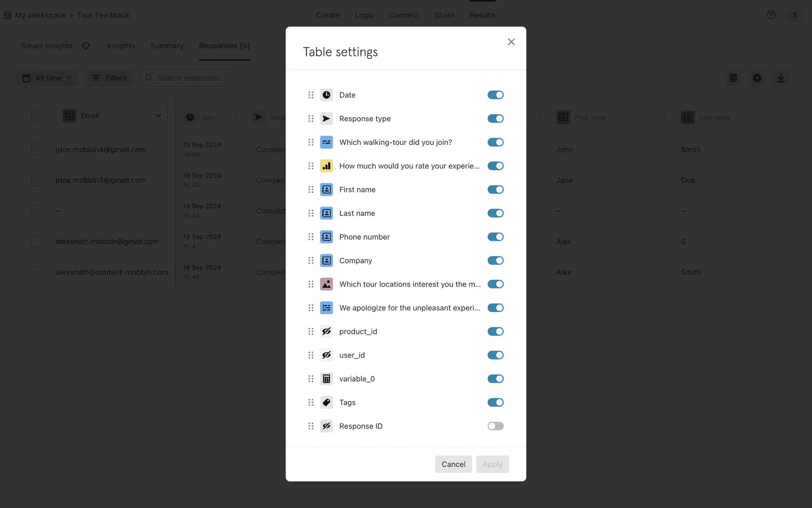Turn off the Company column toggle
The image size is (812, 508).
pyautogui.click(x=495, y=260)
